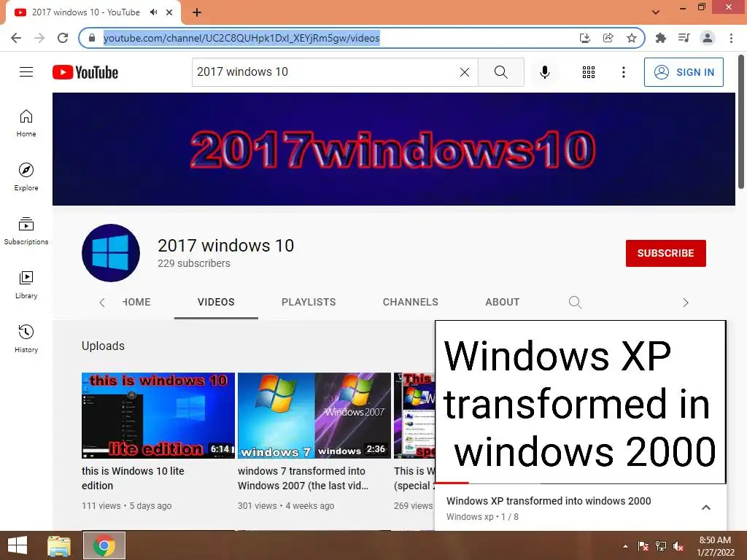Select the VIDEOS tab

216,302
